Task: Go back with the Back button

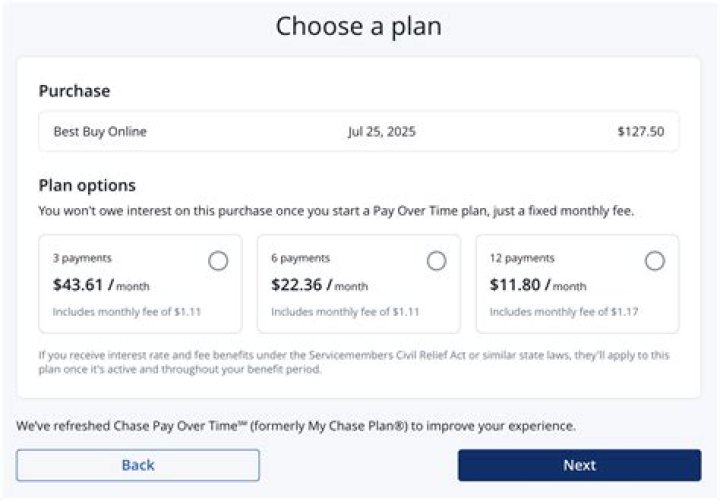Action: pyautogui.click(x=138, y=465)
